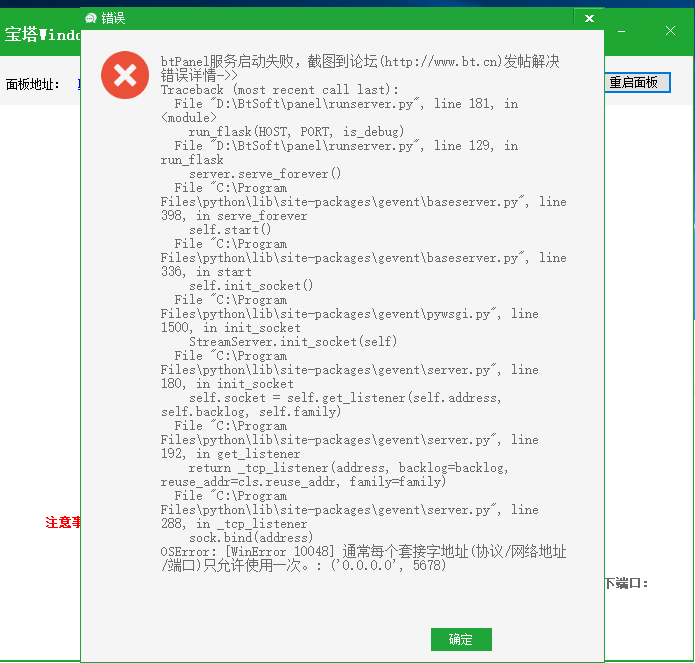Image resolution: width=695 pixels, height=663 pixels.
Task: Click the red error icon in dialog
Action: click(125, 75)
